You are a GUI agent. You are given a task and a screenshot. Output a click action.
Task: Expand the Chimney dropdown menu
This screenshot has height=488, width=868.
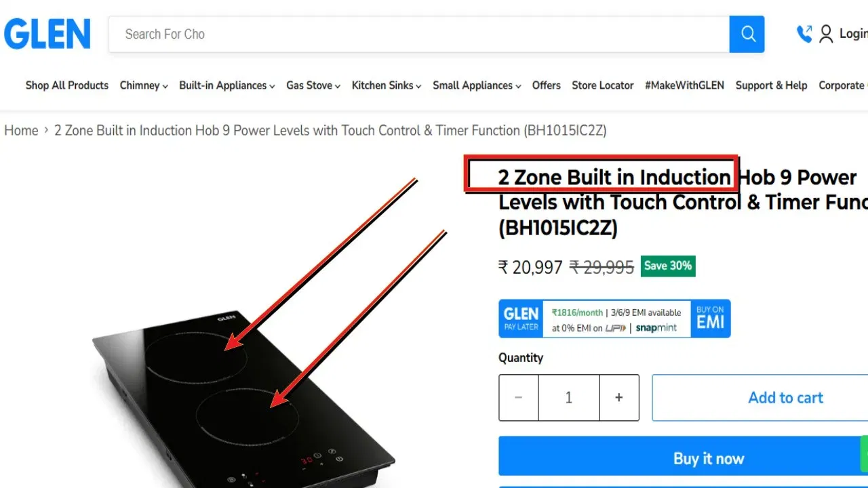click(144, 85)
